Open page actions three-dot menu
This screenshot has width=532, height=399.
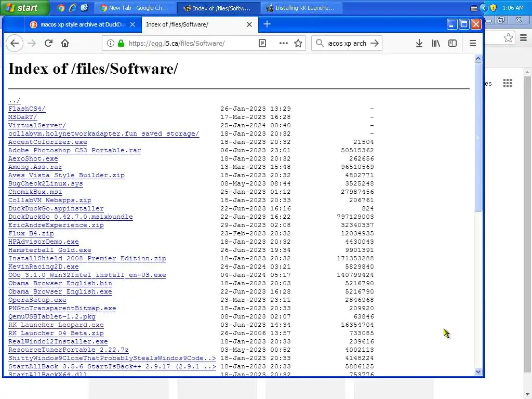(x=283, y=43)
